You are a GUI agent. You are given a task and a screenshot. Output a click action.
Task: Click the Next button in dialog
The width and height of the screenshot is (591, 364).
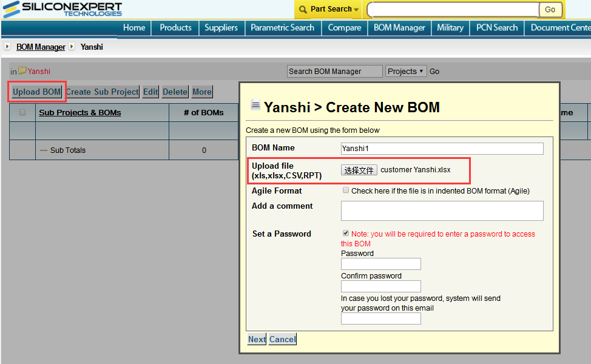tap(257, 339)
